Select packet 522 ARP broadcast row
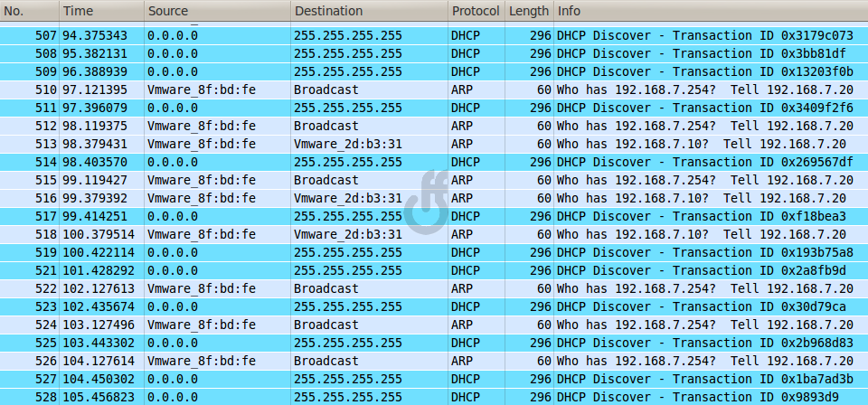The image size is (868, 405). [x=434, y=288]
